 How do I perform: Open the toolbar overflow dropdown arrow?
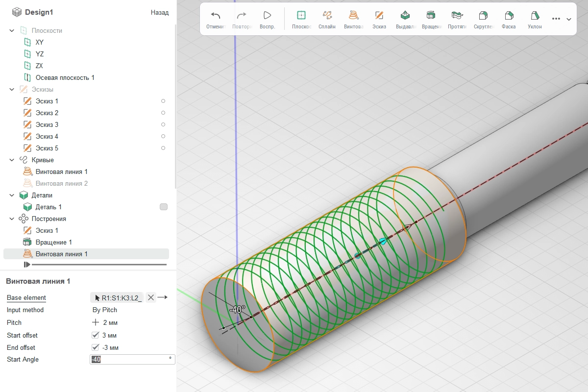click(569, 19)
